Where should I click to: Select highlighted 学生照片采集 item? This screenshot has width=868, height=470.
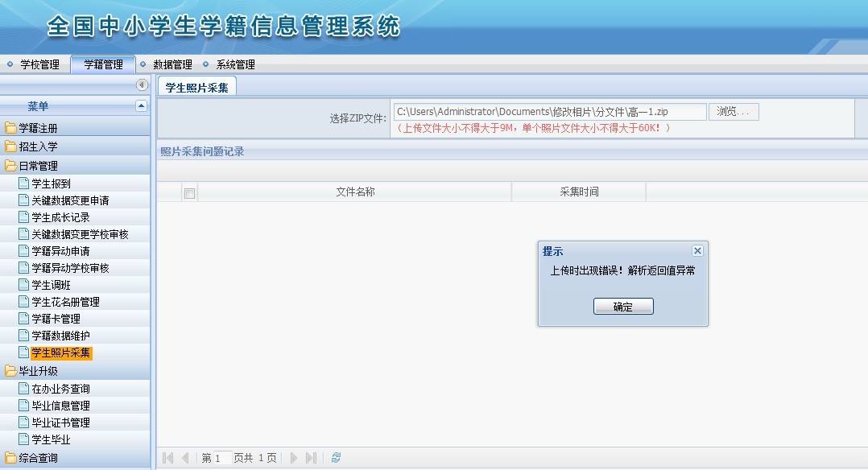pos(61,352)
